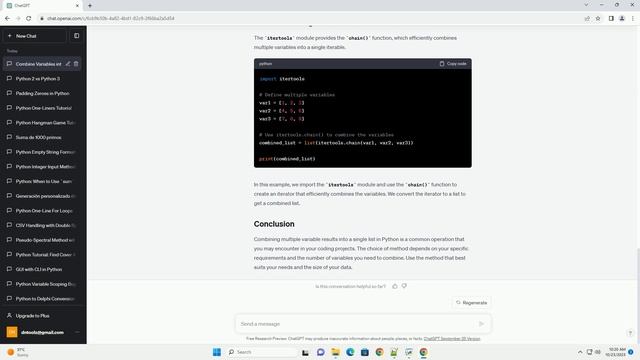This screenshot has height=360, width=640.
Task: Open the help question mark button
Action: 630,333
